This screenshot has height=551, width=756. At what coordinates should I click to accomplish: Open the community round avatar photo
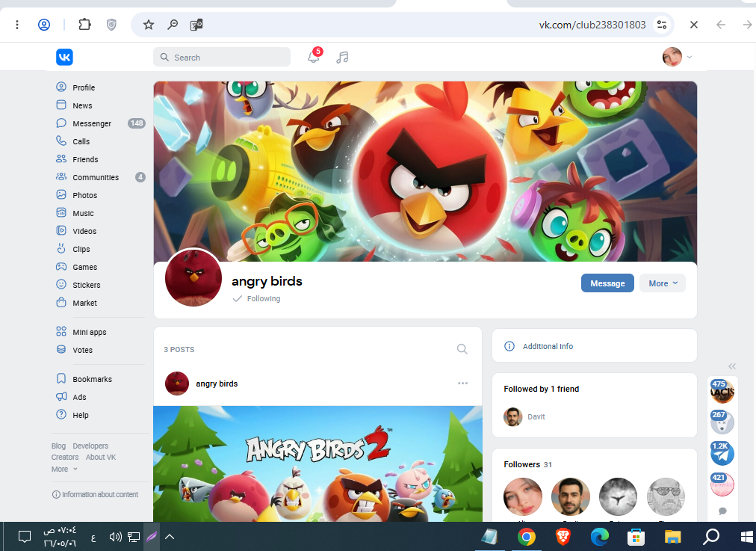(x=193, y=277)
